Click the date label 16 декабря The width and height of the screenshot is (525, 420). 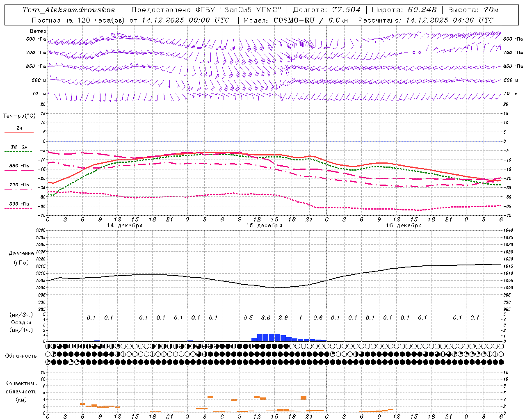pyautogui.click(x=404, y=226)
